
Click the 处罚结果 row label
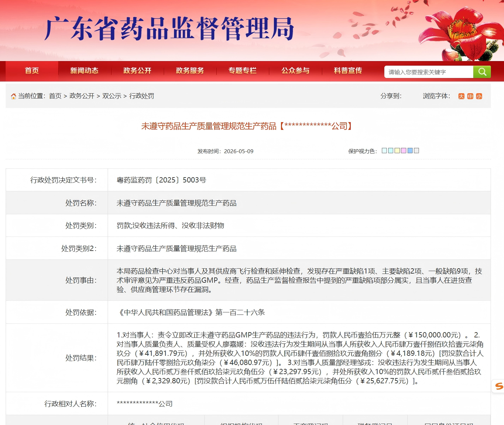click(x=81, y=358)
